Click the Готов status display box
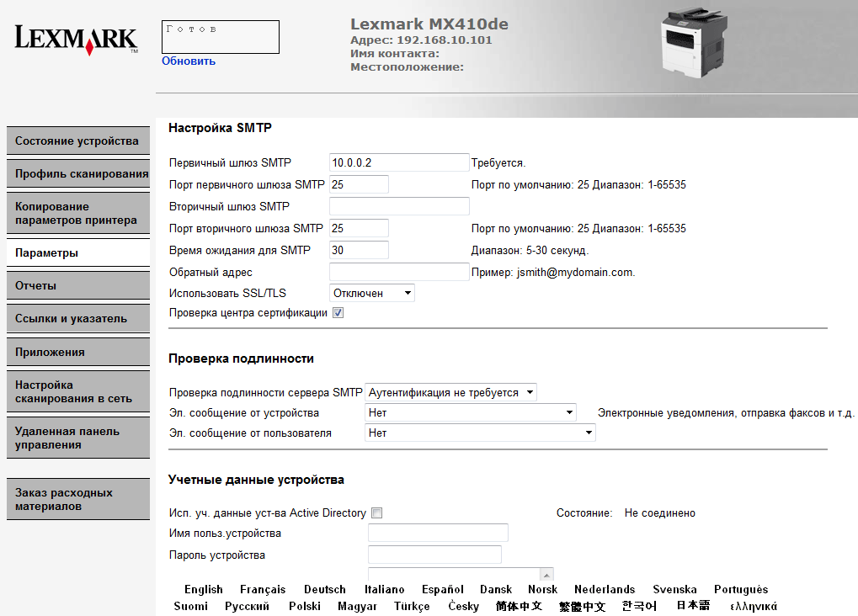 pyautogui.click(x=221, y=37)
